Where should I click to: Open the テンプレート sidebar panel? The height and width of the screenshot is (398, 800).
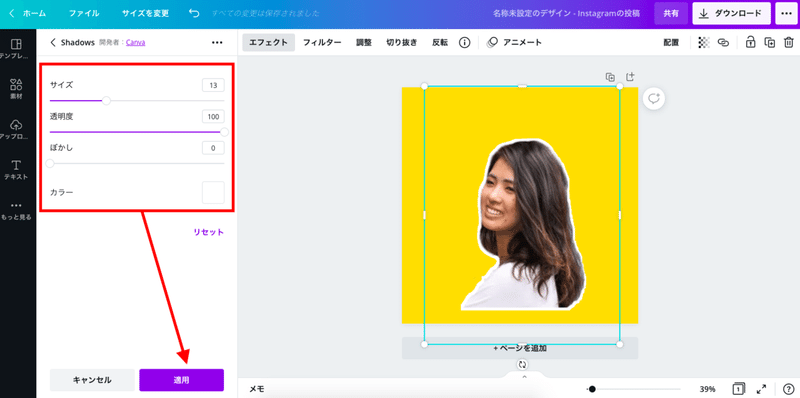(x=16, y=49)
